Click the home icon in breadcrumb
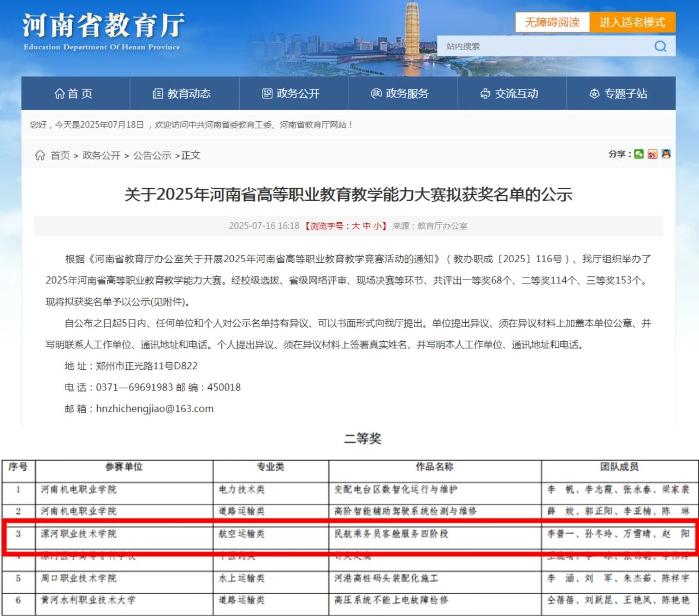Viewport: 699px width, 616px height. click(x=40, y=155)
